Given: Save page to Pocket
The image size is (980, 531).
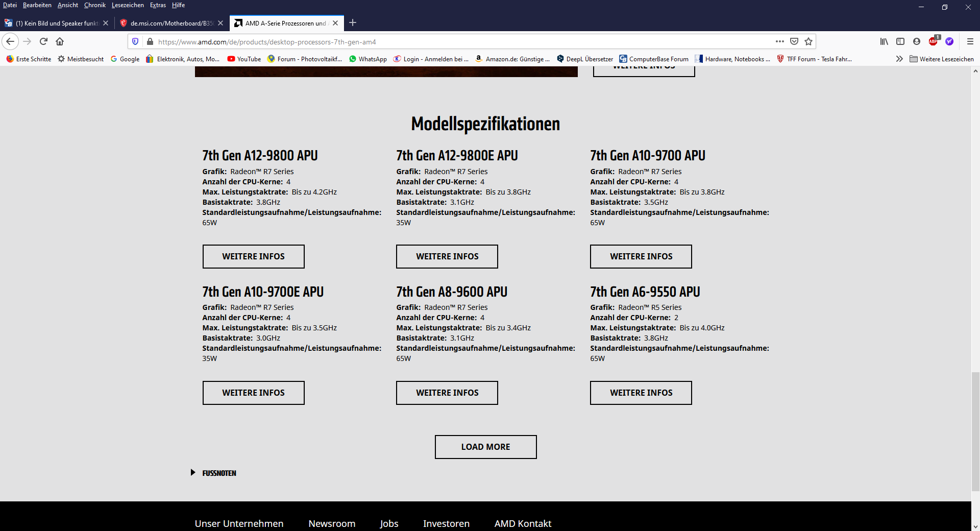Looking at the screenshot, I should [794, 41].
